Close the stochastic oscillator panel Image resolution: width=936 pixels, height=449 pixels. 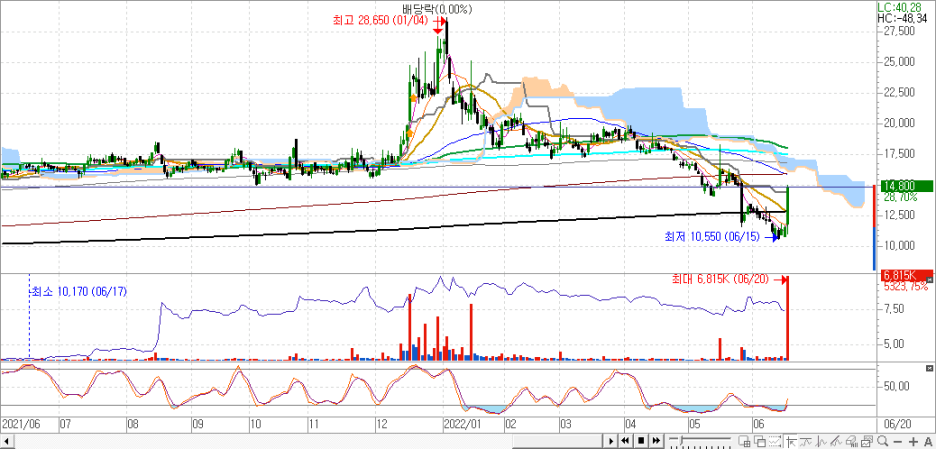(929, 366)
